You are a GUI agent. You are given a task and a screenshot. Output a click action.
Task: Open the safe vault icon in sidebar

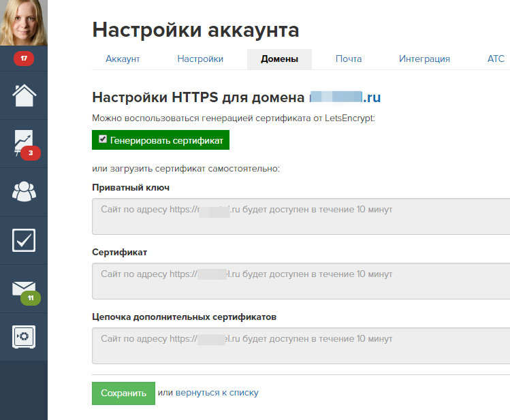click(24, 336)
